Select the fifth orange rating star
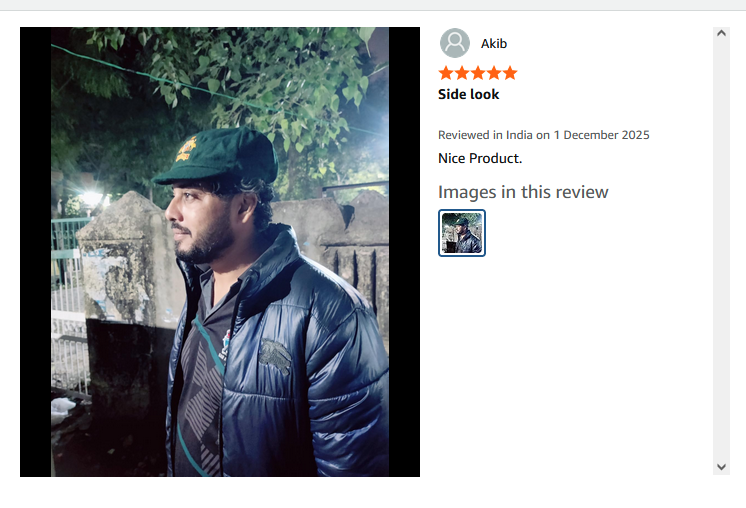Screen dimensions: 746x508 click(510, 73)
